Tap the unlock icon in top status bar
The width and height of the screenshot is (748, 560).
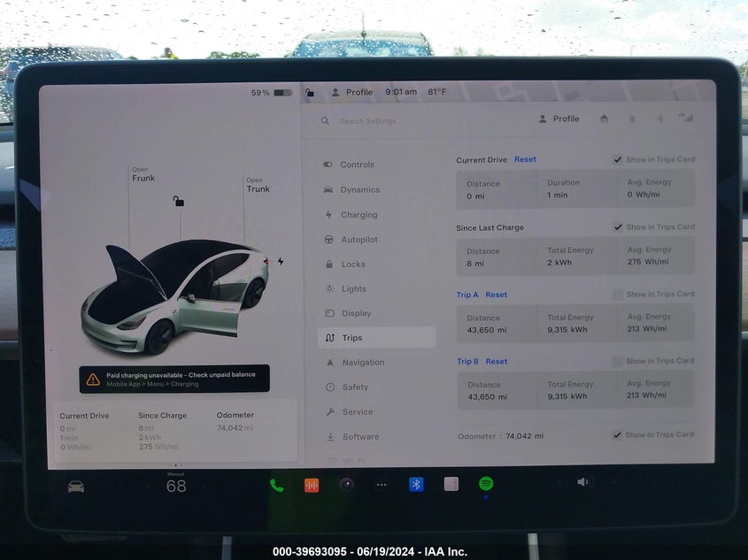tap(309, 92)
